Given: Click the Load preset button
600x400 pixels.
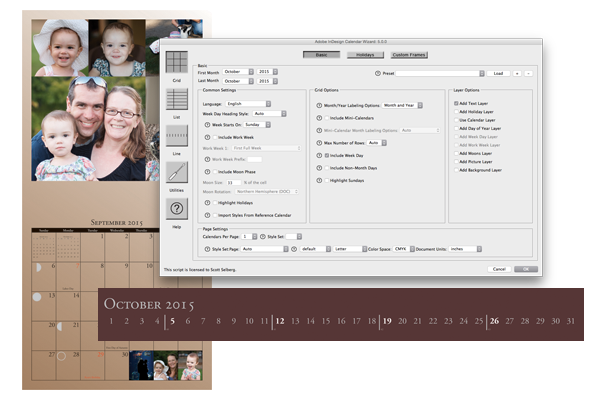Looking at the screenshot, I should point(498,73).
